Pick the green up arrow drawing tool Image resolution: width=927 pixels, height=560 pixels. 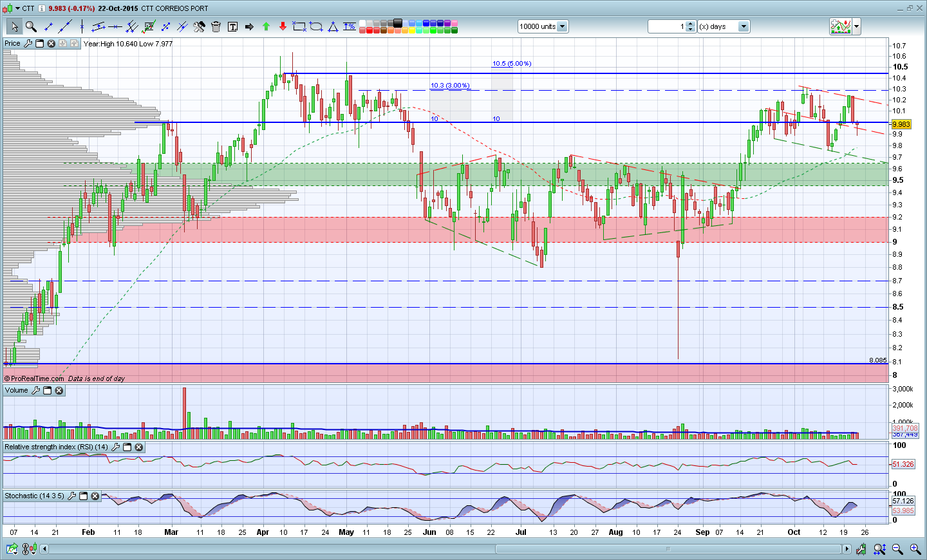coord(266,26)
